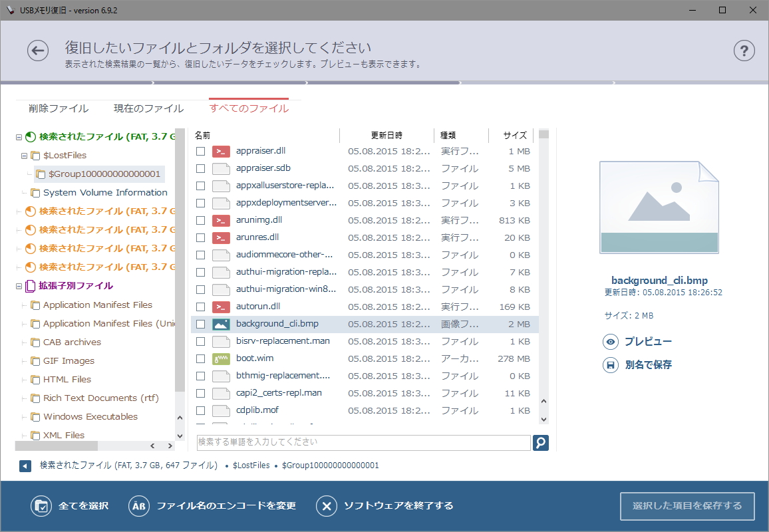The height and width of the screenshot is (532, 769).
Task: Select the Preview eye icon for background_cli.bmp
Action: (x=611, y=341)
